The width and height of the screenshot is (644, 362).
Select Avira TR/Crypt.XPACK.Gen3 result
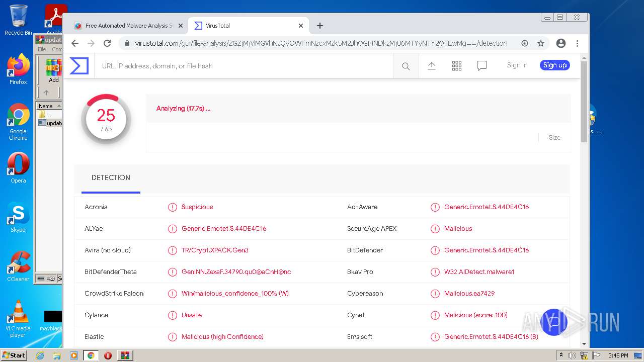215,250
